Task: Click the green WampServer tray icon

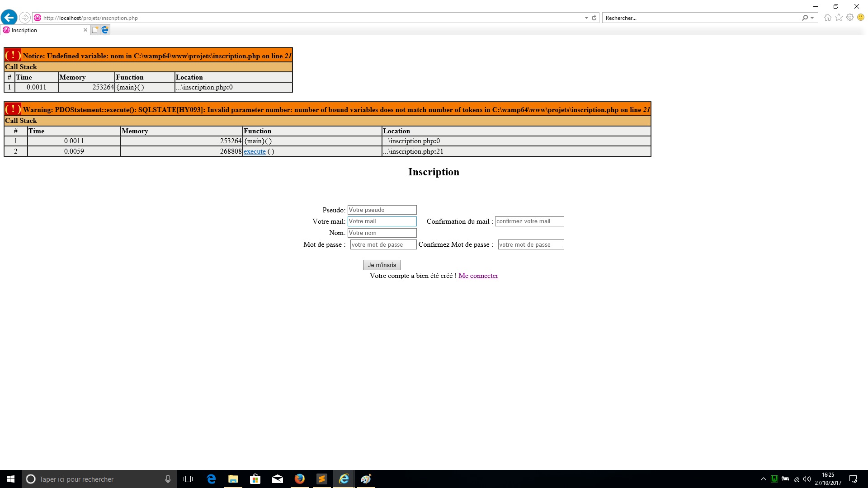Action: point(774,479)
